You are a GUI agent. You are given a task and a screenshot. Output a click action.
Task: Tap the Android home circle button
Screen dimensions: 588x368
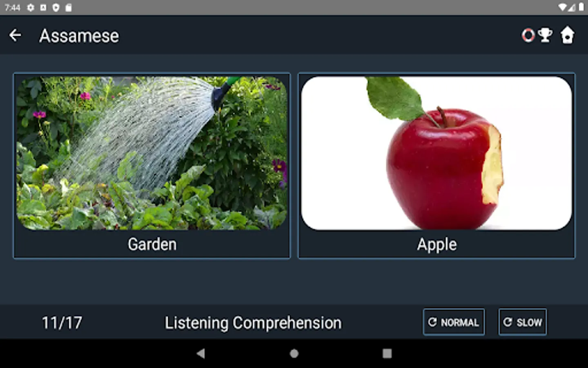click(x=294, y=353)
